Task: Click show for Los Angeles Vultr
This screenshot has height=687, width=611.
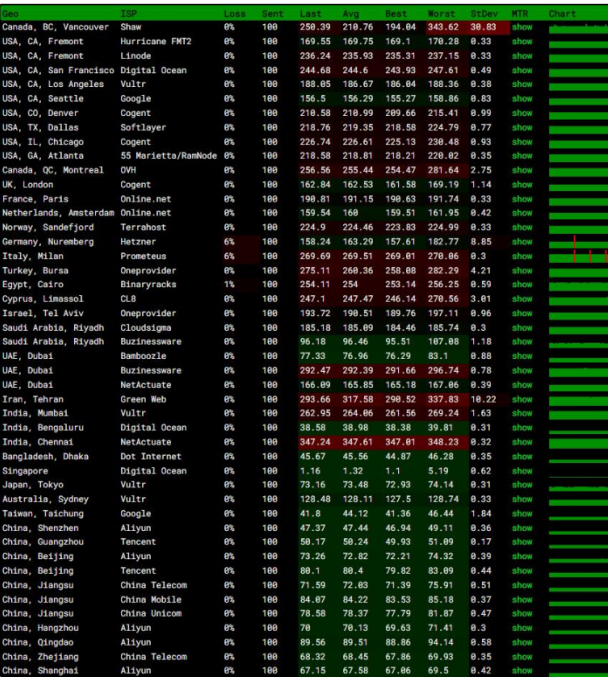Action: point(522,84)
